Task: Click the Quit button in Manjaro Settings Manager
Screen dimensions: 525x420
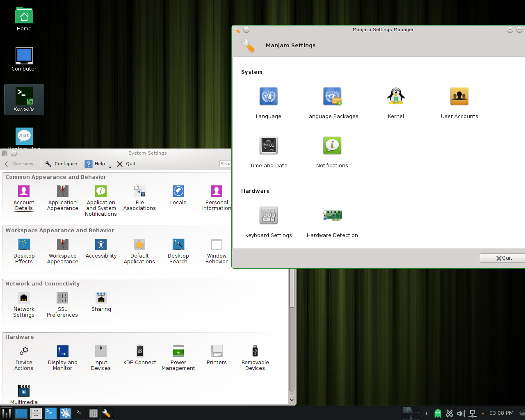Action: coord(504,258)
